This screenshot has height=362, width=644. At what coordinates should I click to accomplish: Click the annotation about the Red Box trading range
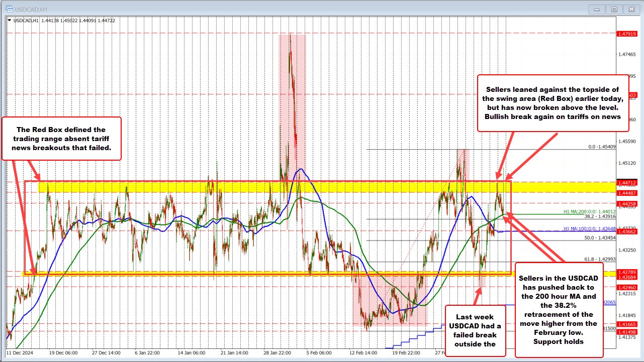(62, 139)
